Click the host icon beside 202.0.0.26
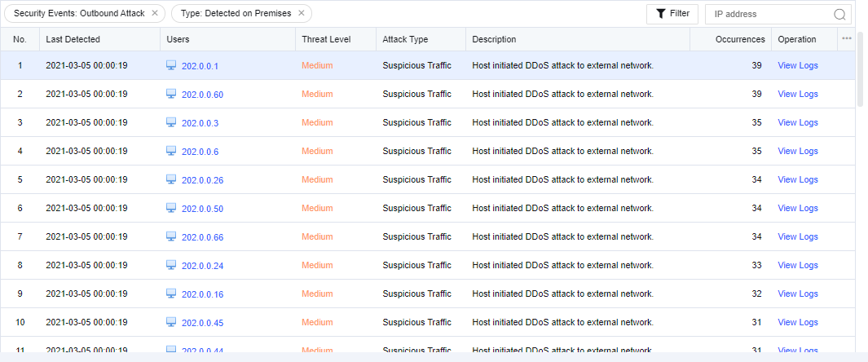The height and width of the screenshot is (362, 868). click(x=171, y=179)
